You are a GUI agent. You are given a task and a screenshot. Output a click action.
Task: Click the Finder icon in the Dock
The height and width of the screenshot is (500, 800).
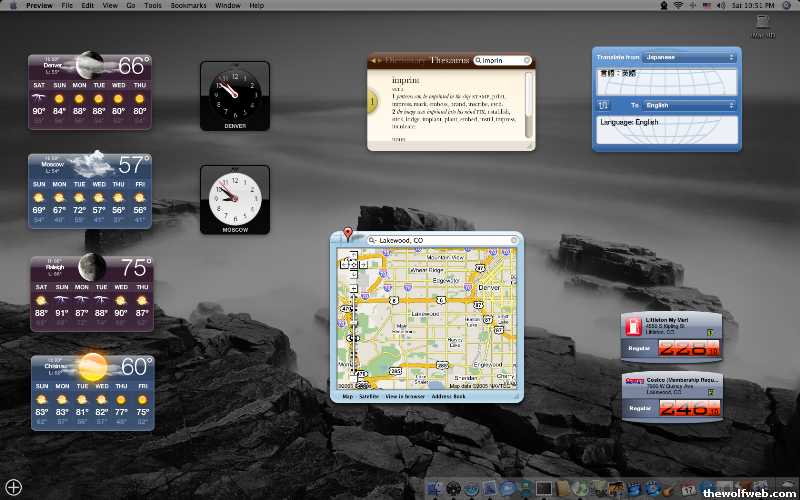click(x=434, y=488)
